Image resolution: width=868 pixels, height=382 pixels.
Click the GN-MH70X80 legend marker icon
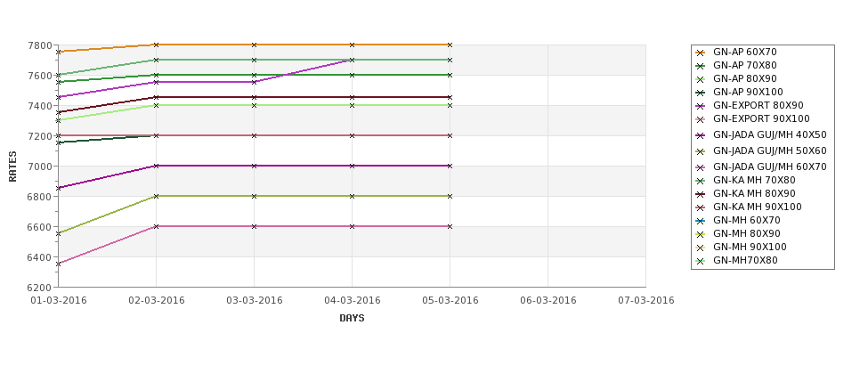(701, 261)
